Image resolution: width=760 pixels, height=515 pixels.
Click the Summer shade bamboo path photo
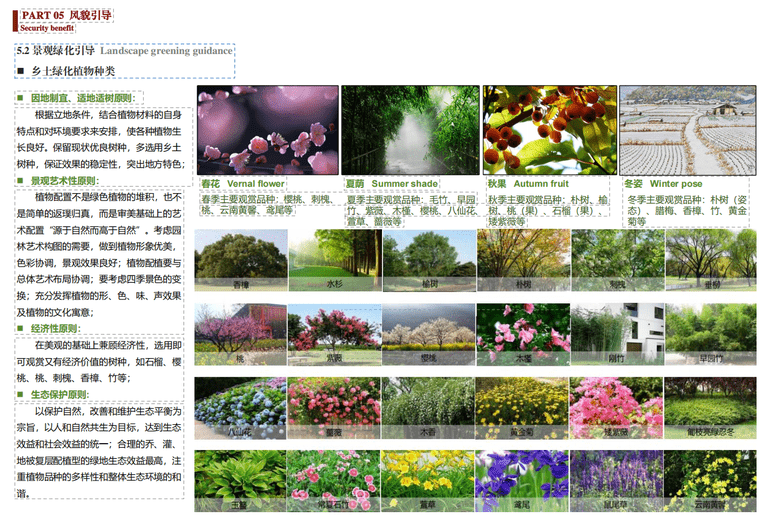(410, 130)
